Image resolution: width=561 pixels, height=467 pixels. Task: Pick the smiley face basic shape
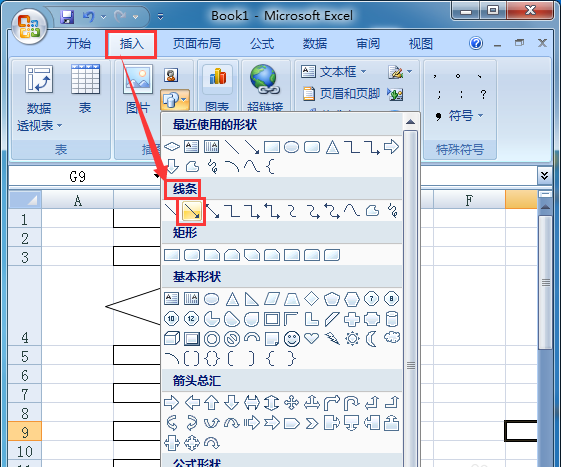(x=292, y=339)
